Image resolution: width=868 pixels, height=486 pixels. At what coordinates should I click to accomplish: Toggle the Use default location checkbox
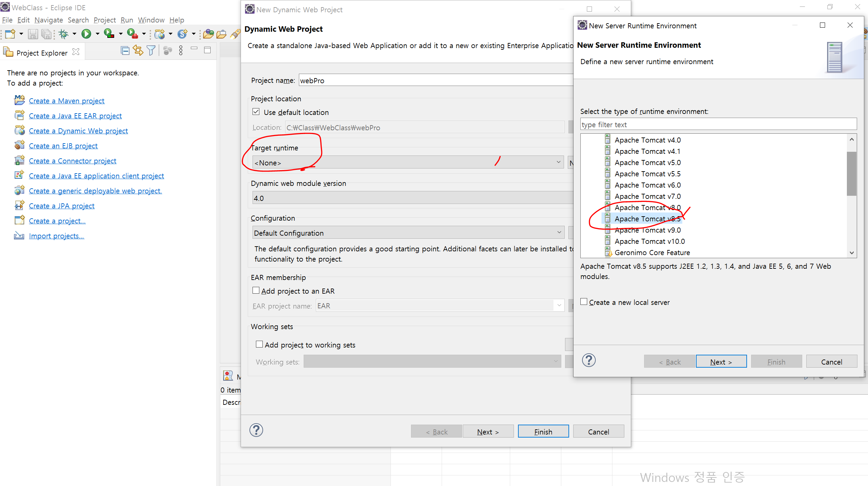click(256, 112)
